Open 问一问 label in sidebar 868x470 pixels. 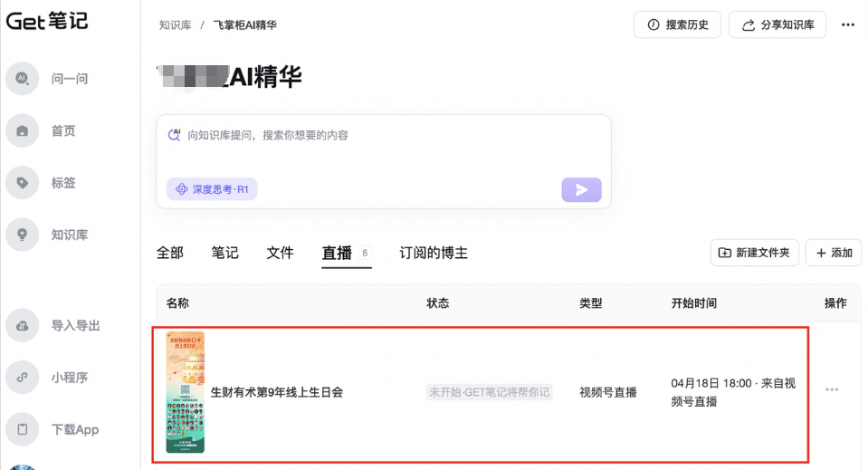tap(70, 79)
